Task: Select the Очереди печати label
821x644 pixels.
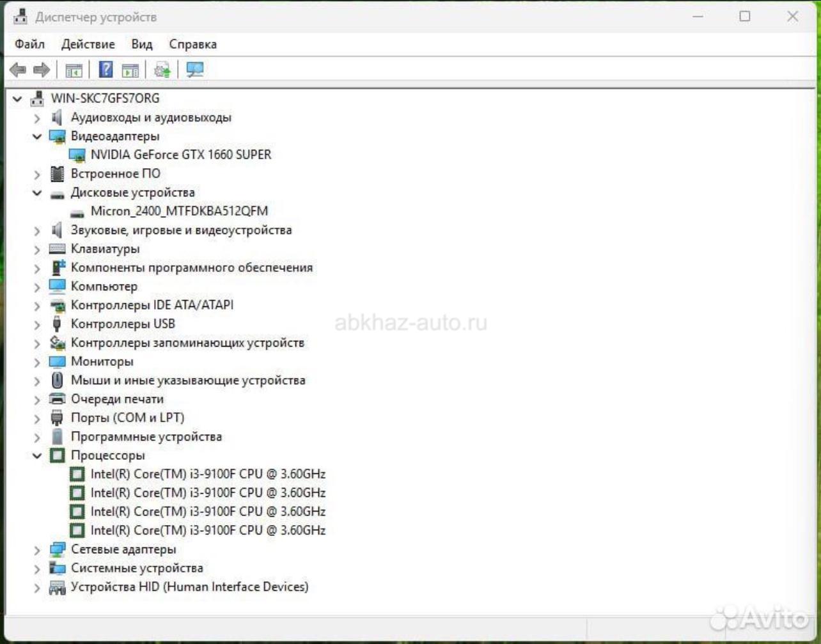Action: pyautogui.click(x=117, y=399)
